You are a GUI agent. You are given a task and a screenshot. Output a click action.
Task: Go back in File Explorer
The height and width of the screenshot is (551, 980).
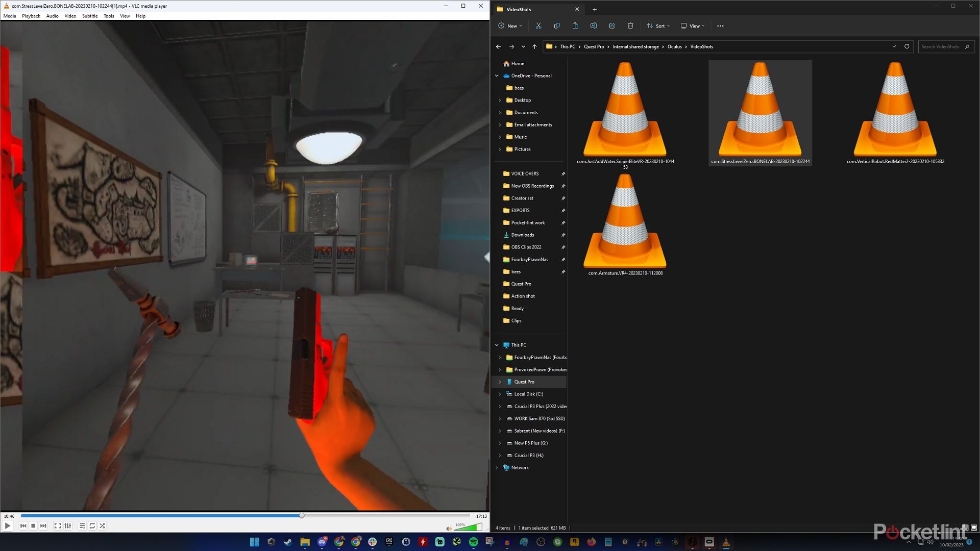pos(498,46)
